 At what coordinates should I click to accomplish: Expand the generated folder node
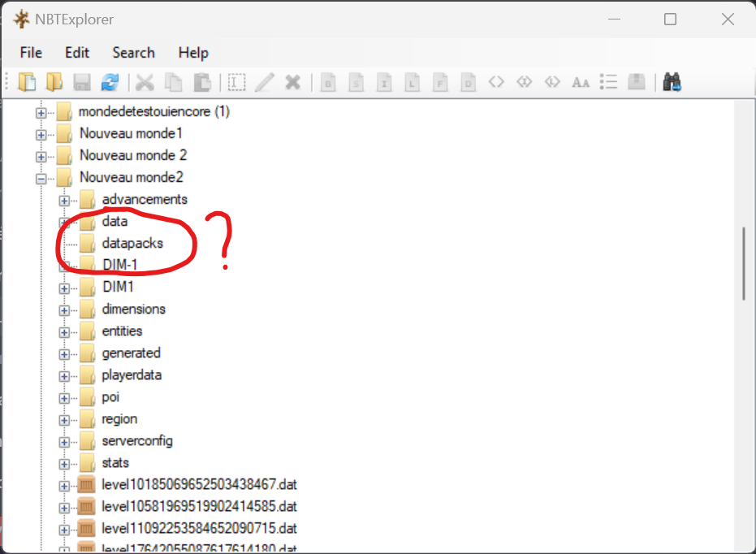64,354
